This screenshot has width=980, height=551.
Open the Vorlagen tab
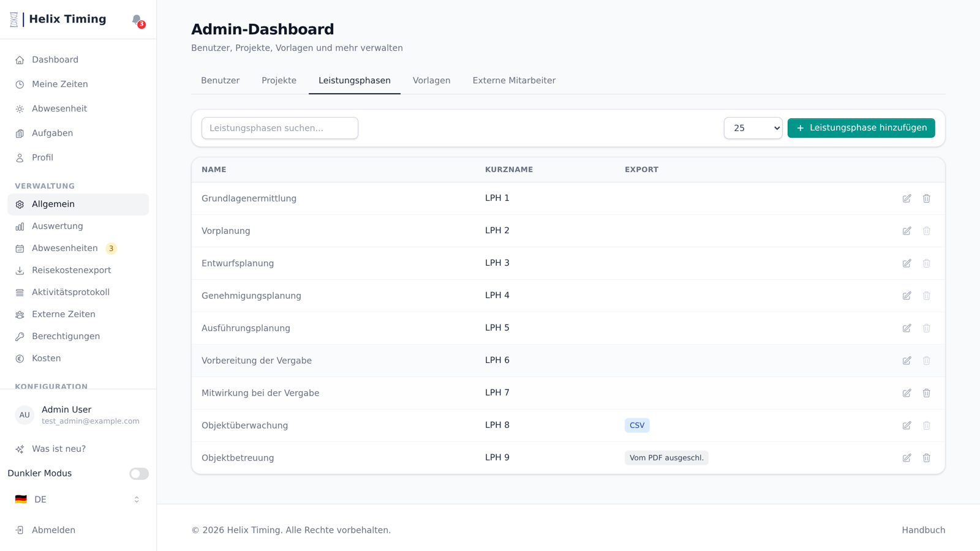click(431, 81)
